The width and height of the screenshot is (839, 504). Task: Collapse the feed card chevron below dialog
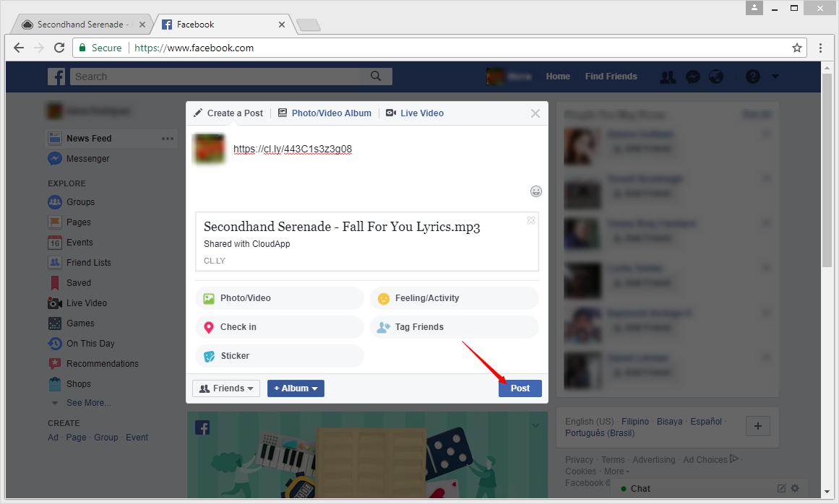tap(535, 425)
